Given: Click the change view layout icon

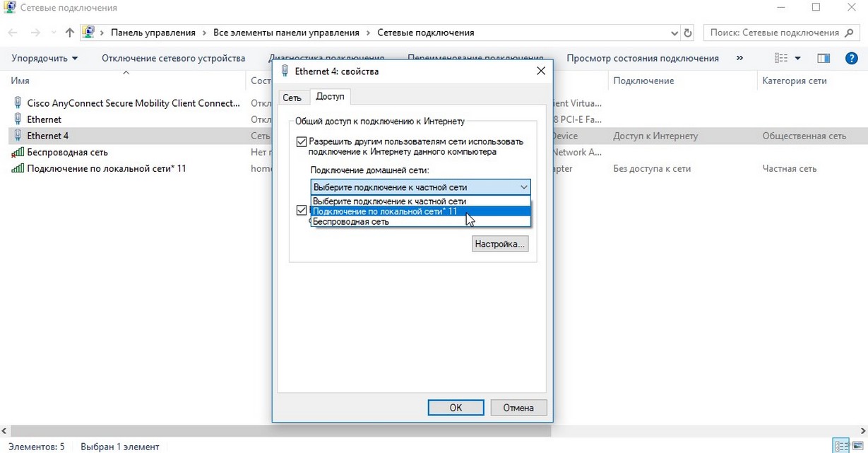Looking at the screenshot, I should pyautogui.click(x=781, y=59).
